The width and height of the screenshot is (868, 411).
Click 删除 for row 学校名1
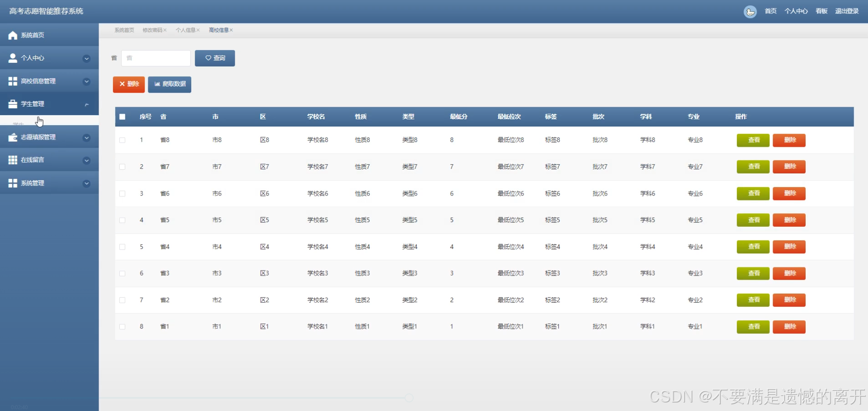pyautogui.click(x=789, y=327)
